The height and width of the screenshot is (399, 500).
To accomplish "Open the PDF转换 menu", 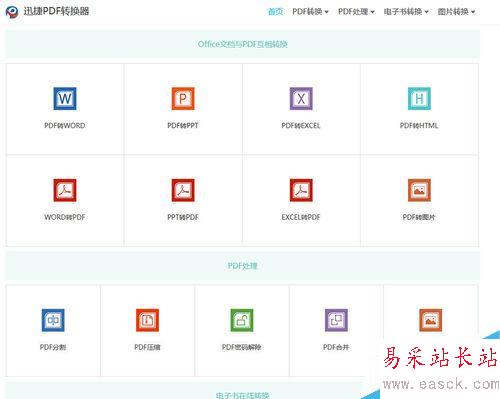I will (310, 12).
